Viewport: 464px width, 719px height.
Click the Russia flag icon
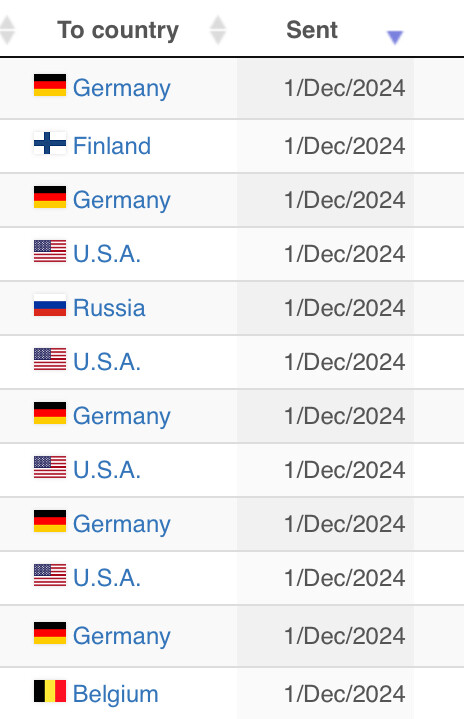[50, 305]
